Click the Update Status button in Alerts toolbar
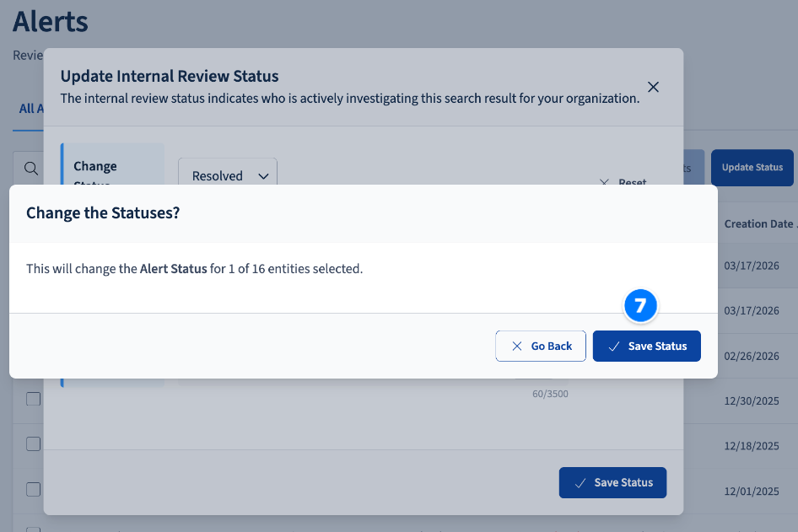Viewport: 798px width, 532px height. [x=752, y=167]
